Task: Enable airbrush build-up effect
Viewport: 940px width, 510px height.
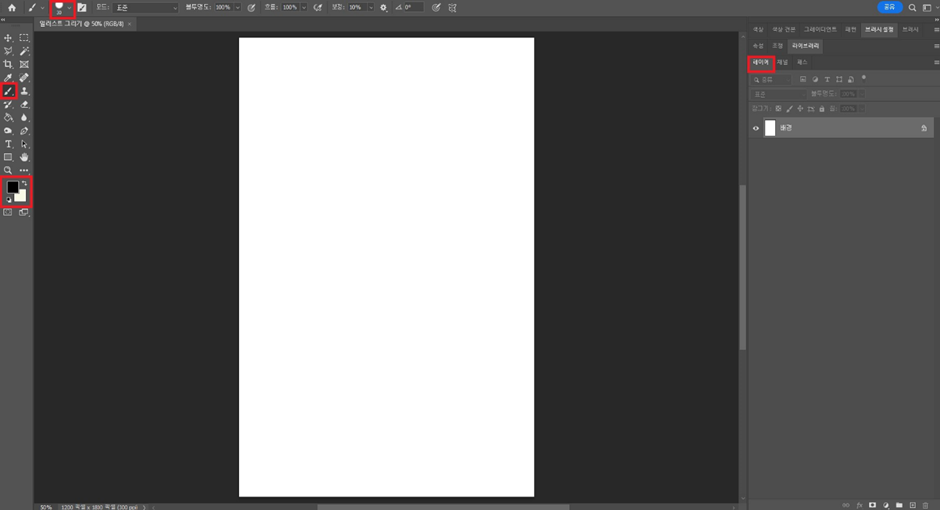Action: click(x=318, y=8)
